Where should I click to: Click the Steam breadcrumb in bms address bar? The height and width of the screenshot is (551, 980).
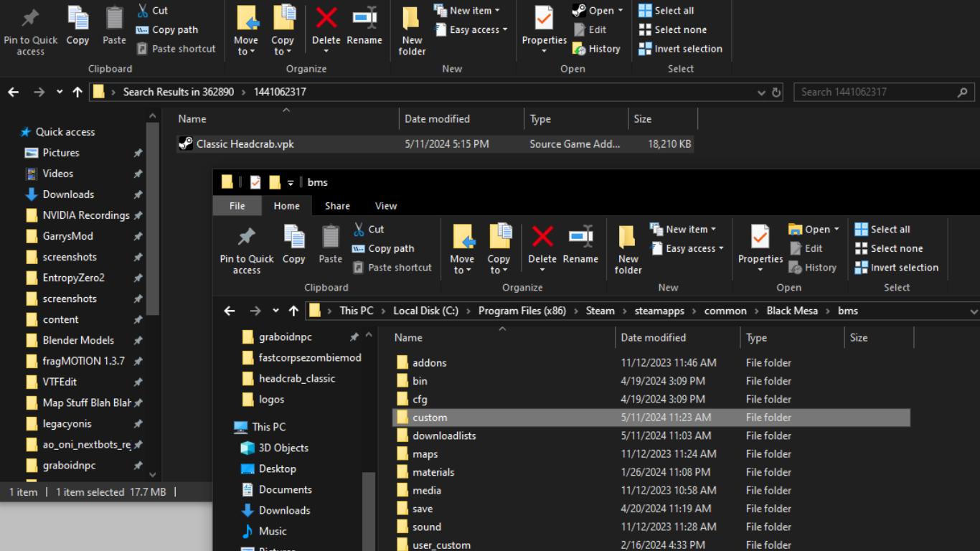pyautogui.click(x=600, y=311)
